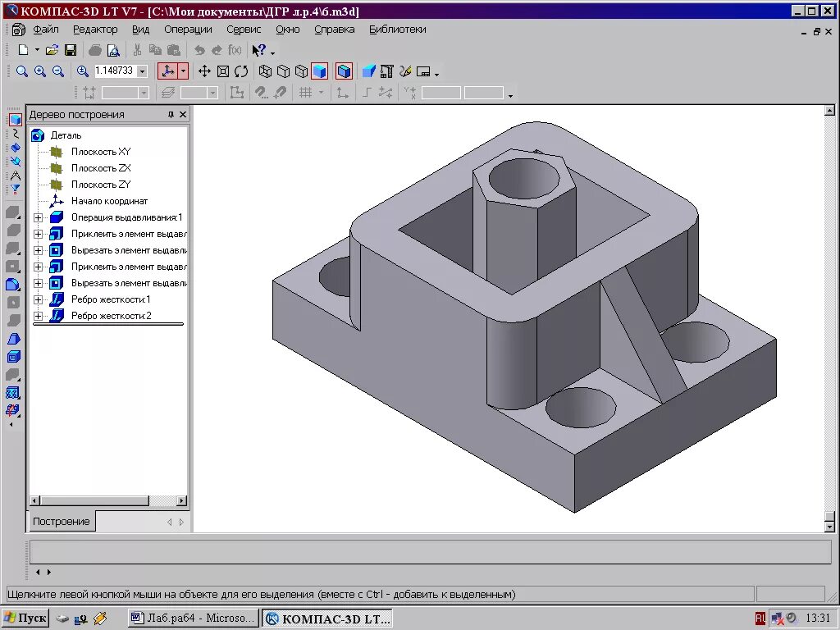
Task: Select the Построение tab
Action: click(61, 521)
